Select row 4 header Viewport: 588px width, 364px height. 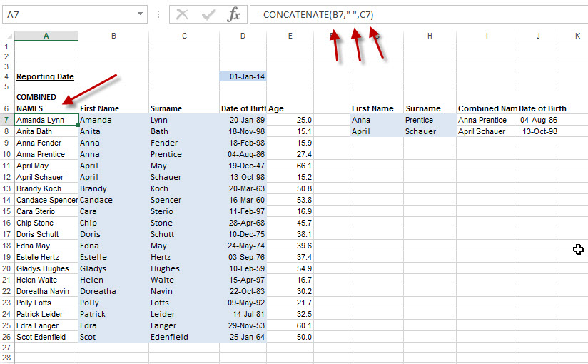[7, 76]
